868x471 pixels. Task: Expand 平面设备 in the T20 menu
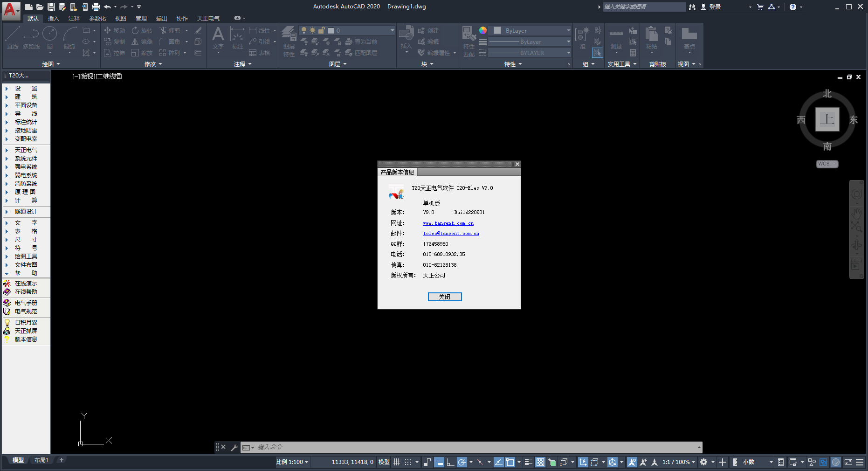(x=26, y=105)
